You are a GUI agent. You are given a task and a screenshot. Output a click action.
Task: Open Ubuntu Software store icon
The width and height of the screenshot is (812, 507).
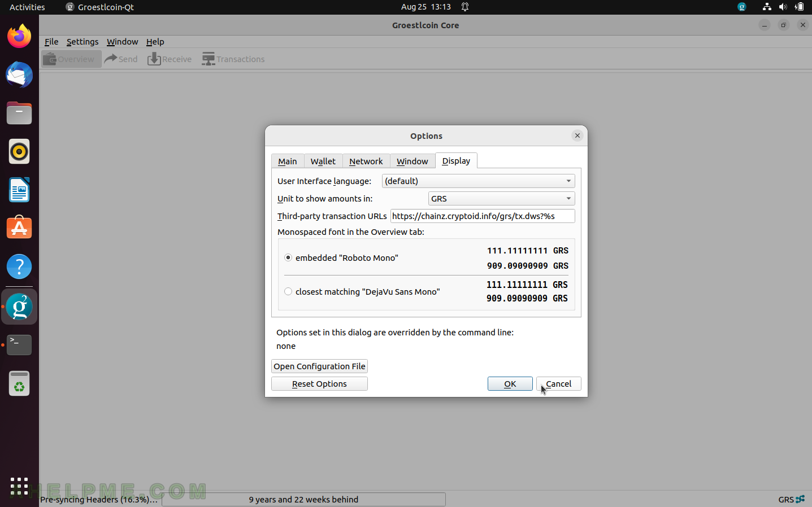pyautogui.click(x=19, y=228)
